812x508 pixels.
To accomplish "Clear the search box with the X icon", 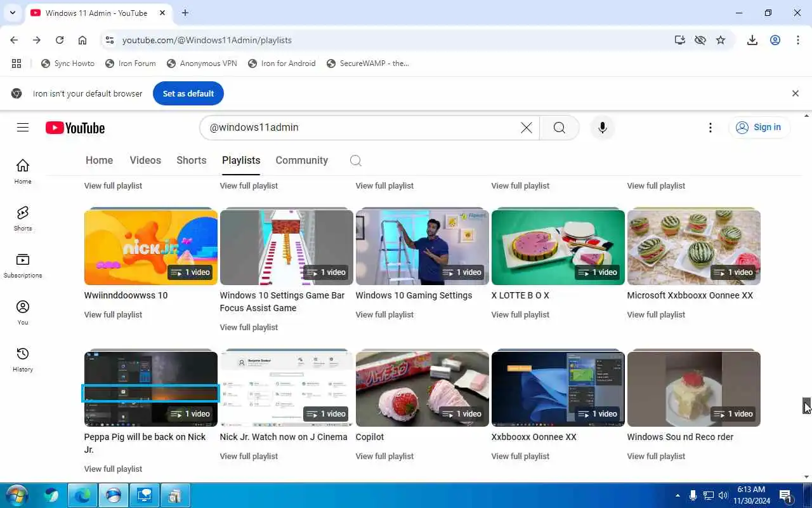I will (527, 128).
